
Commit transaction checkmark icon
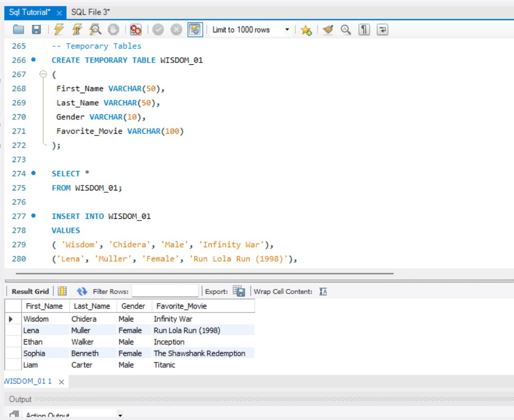[x=158, y=29]
